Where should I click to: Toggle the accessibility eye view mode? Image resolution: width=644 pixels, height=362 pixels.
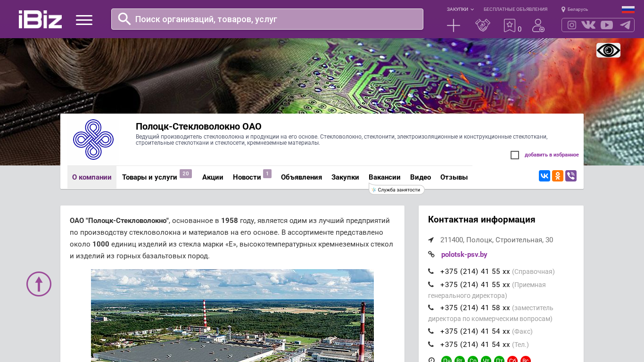608,50
